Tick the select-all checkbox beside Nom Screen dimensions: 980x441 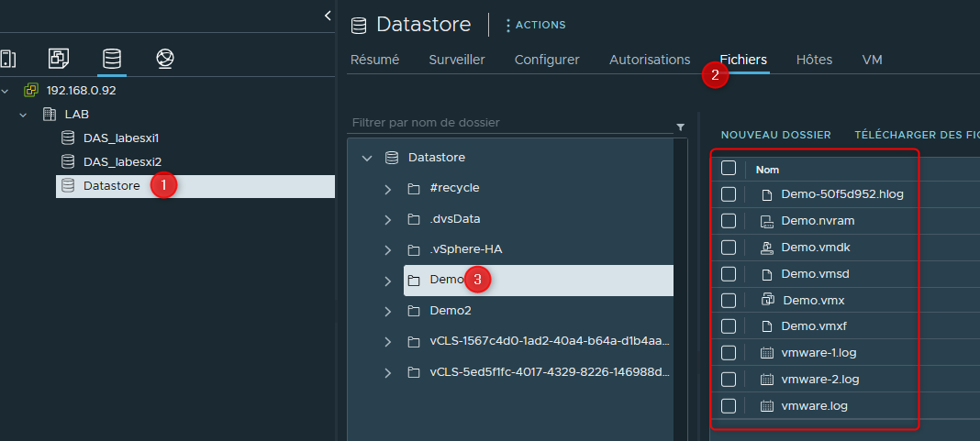[729, 168]
